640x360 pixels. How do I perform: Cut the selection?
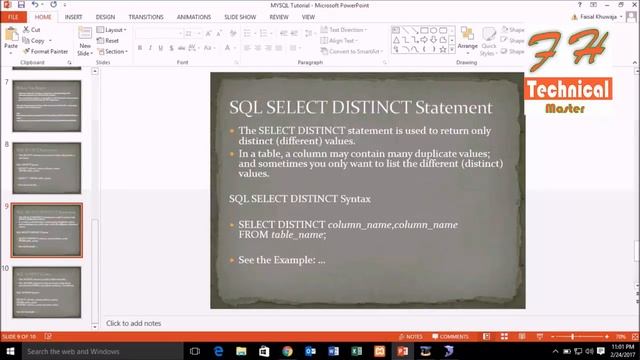(32, 29)
